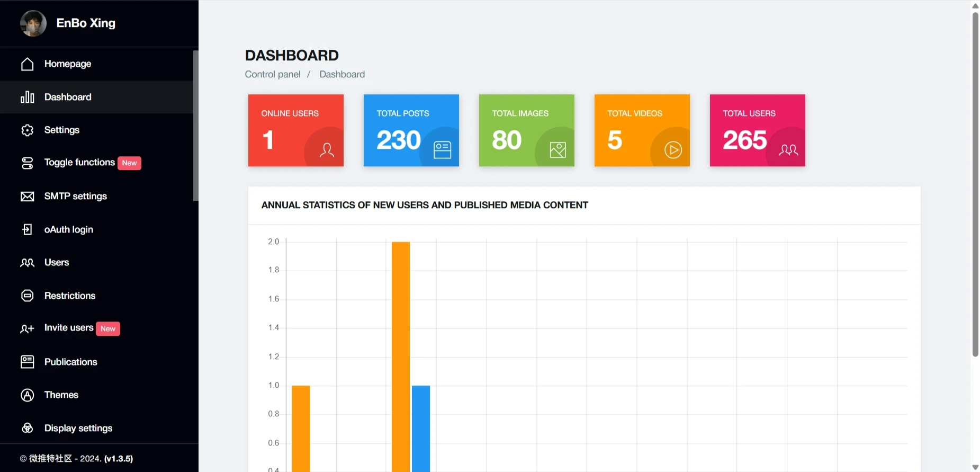
Task: Click the EnBo Xing profile avatar
Action: click(33, 23)
